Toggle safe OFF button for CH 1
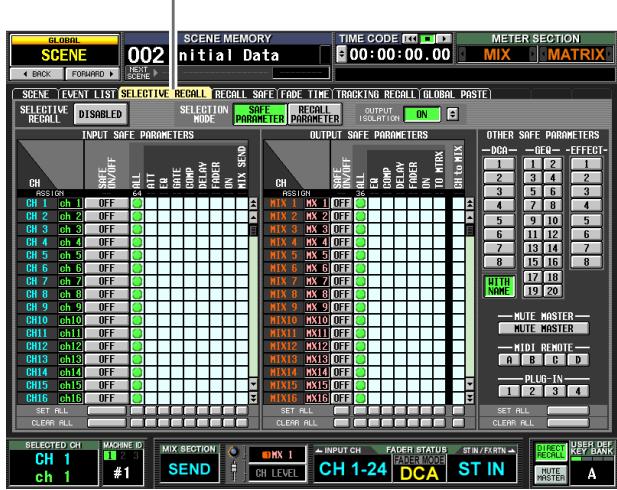The image size is (617, 490). pos(107,203)
